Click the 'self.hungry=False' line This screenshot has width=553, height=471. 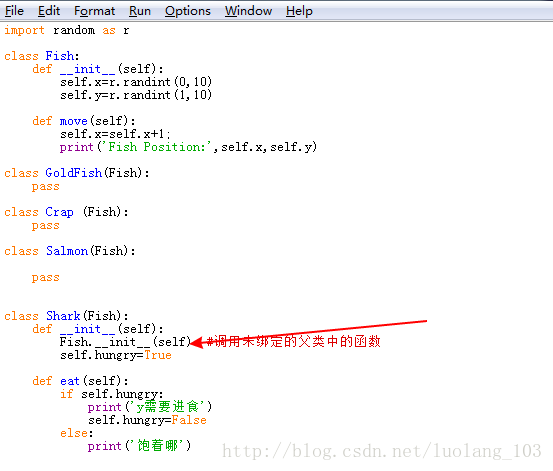coord(147,420)
